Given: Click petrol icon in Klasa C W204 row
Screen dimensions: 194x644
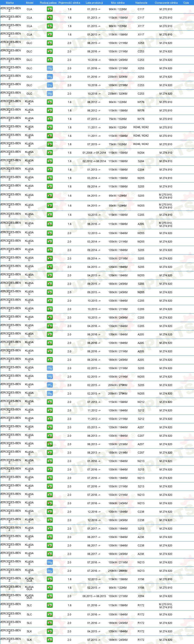Looking at the screenshot, I should (x=50, y=153).
